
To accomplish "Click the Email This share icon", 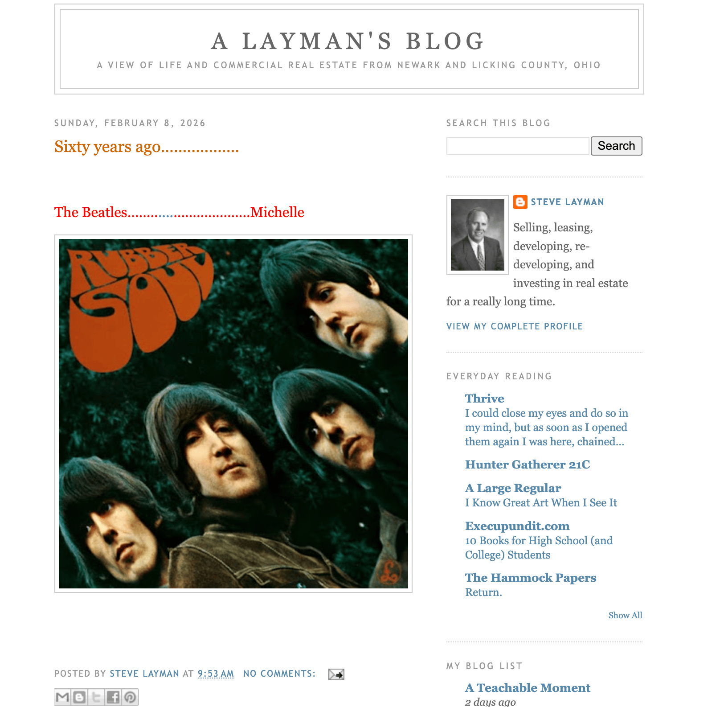I will coord(63,697).
